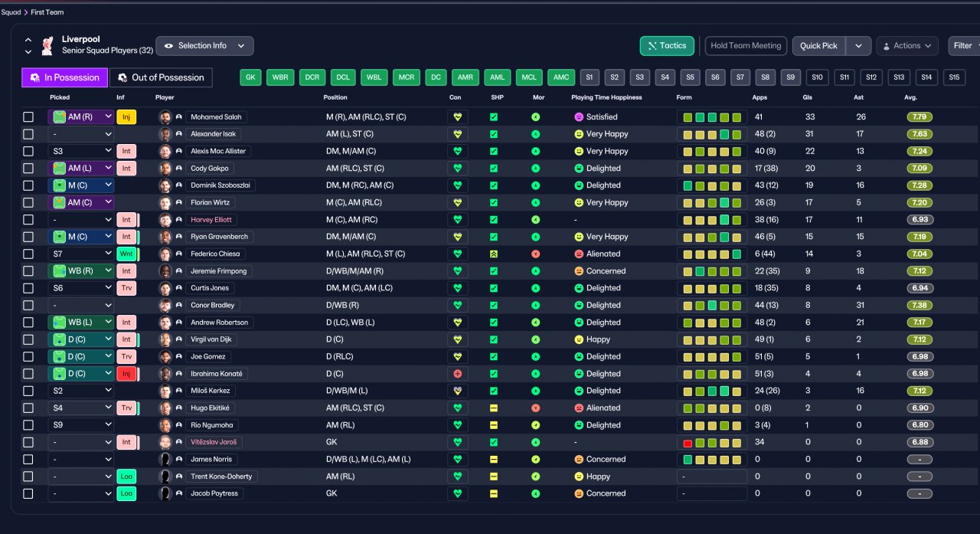Open the Selection Info dropdown
980x534 pixels.
(x=204, y=46)
